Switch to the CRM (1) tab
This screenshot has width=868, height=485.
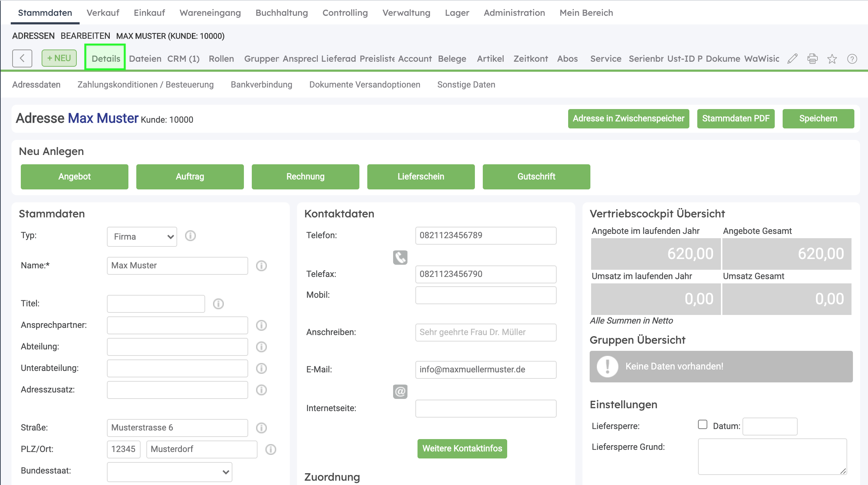pos(183,58)
